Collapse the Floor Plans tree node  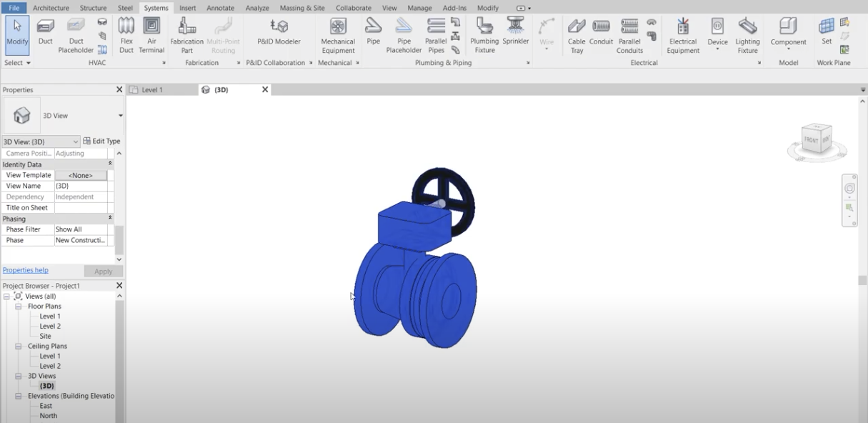[x=19, y=307]
